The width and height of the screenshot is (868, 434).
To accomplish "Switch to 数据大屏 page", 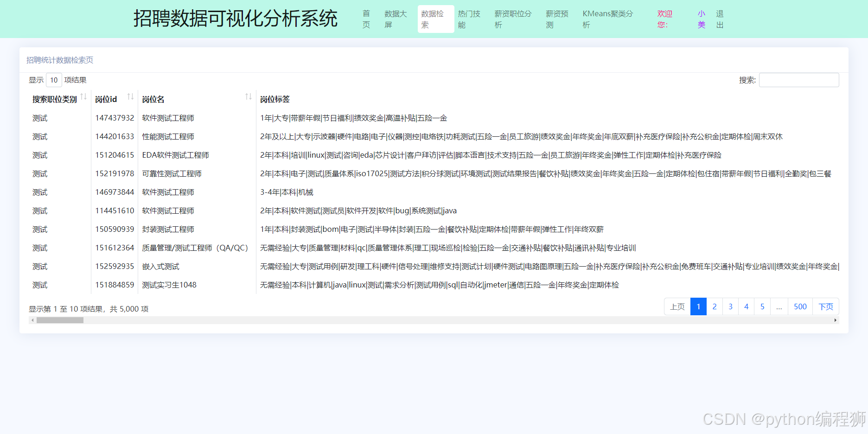I will point(395,19).
